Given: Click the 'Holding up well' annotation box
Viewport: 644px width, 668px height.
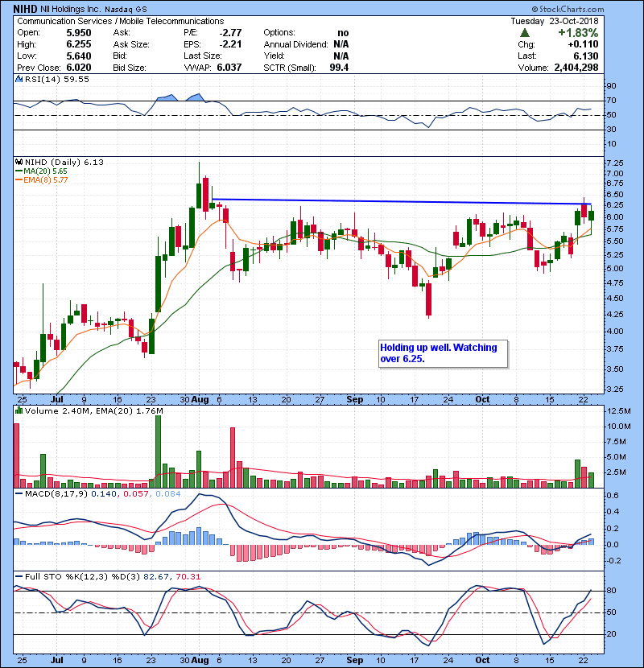Looking at the screenshot, I should coord(444,353).
